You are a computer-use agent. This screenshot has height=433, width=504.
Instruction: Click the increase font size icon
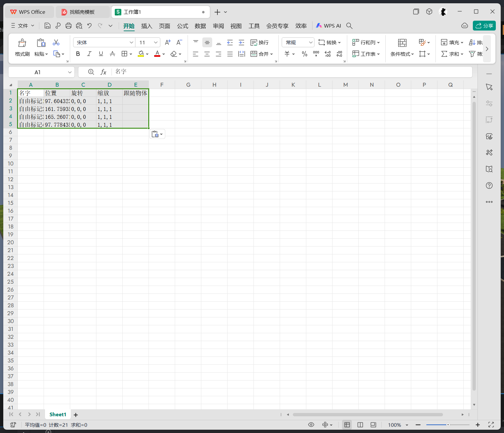(x=168, y=42)
